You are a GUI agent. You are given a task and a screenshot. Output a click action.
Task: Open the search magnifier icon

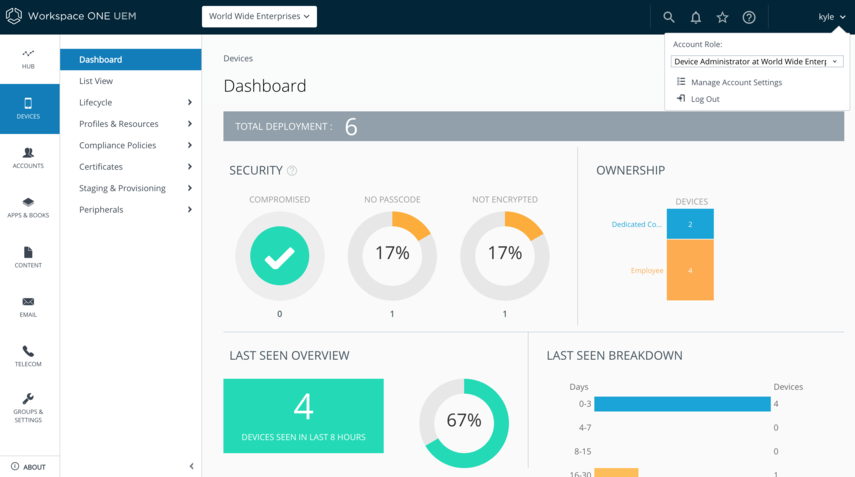tap(669, 17)
